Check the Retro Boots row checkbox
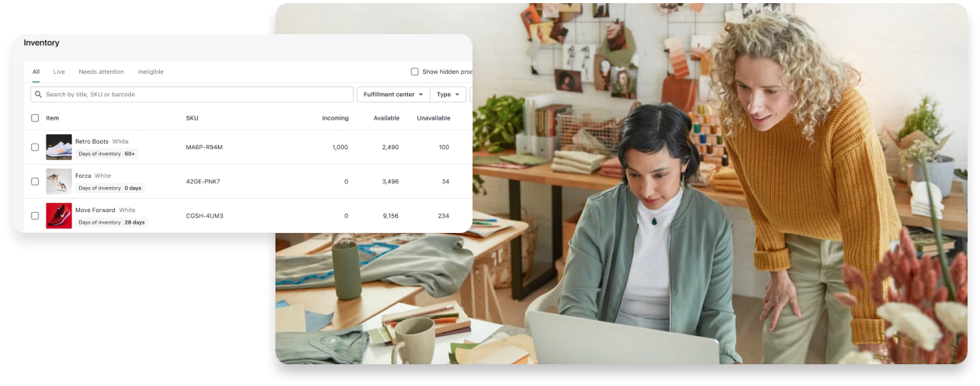Viewport: 980px width, 386px height. (x=35, y=147)
